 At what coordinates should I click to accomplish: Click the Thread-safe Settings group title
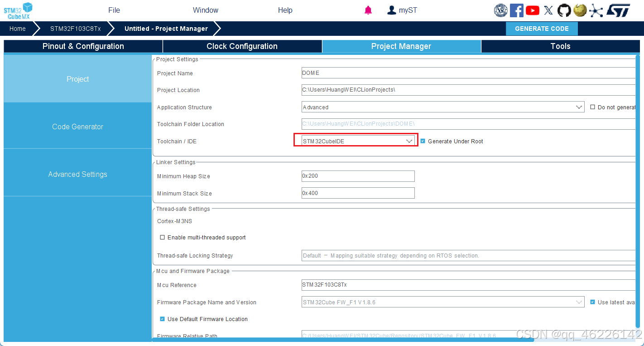[183, 209]
